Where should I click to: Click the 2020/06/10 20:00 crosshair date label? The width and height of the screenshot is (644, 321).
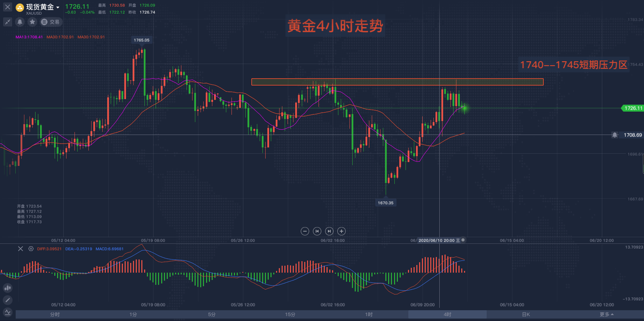[437, 240]
